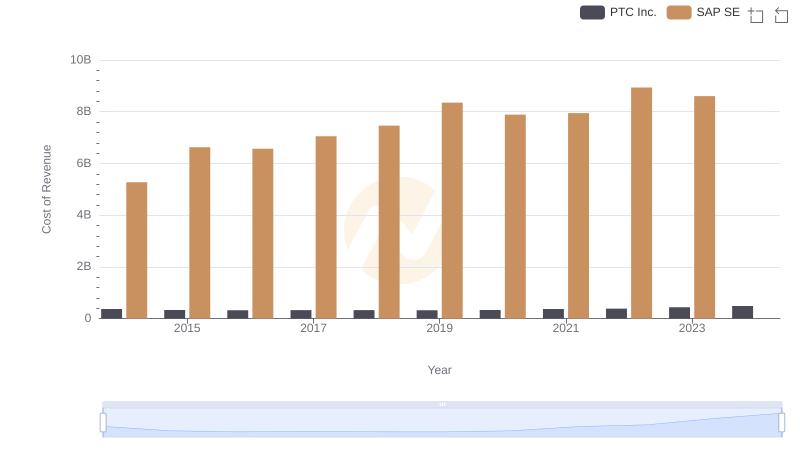Click the left handle of range slider
Viewport: 800px width, 461px height.
click(103, 422)
